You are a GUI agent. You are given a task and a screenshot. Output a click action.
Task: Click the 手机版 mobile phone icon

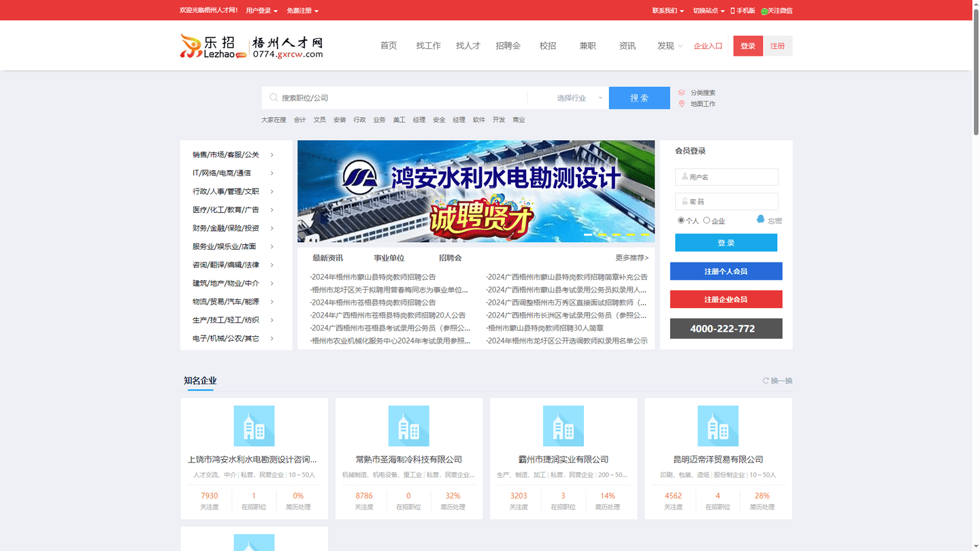733,11
